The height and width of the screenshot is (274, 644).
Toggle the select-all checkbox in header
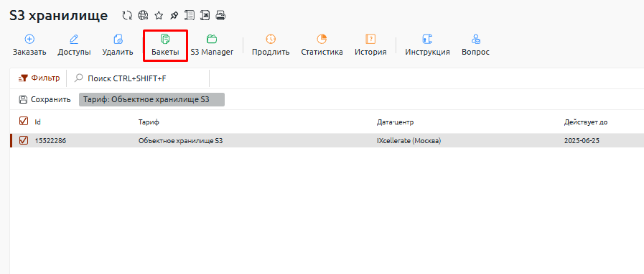click(24, 121)
